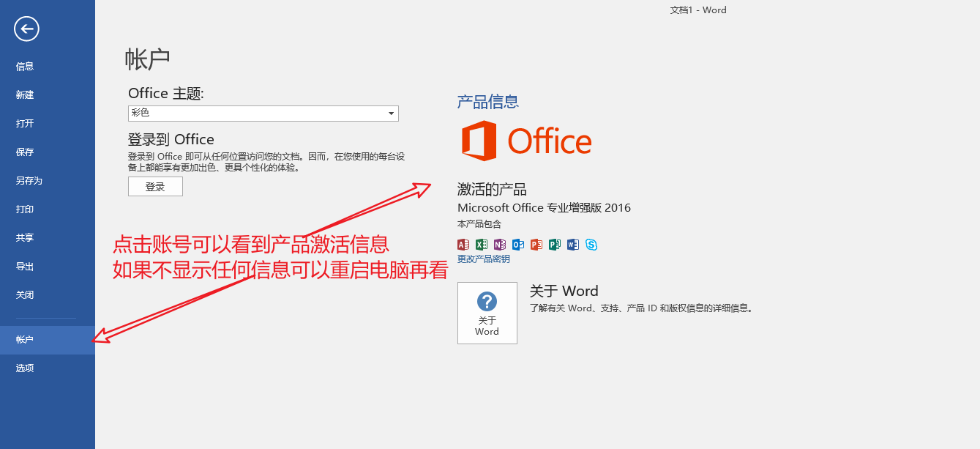Click the Access product icon
Image resolution: width=980 pixels, height=449 pixels.
[463, 245]
